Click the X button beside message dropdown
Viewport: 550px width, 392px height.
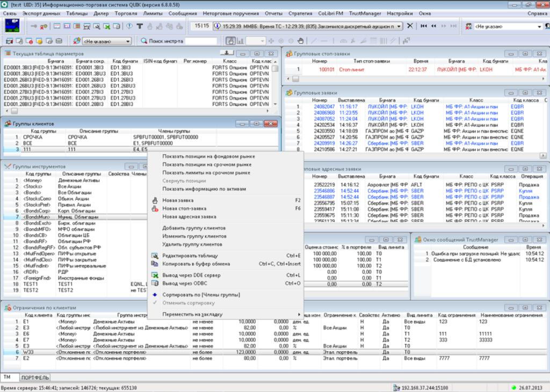(410, 26)
